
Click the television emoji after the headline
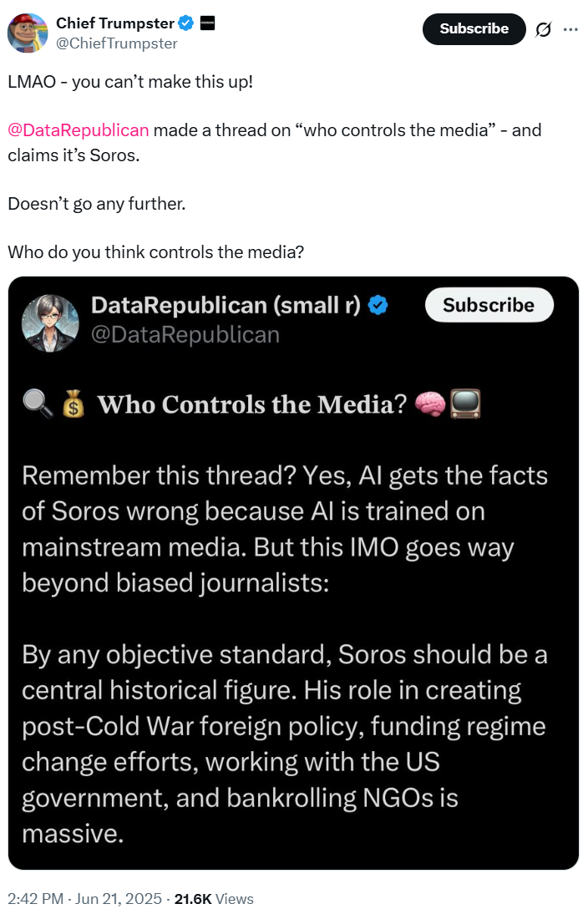(464, 405)
